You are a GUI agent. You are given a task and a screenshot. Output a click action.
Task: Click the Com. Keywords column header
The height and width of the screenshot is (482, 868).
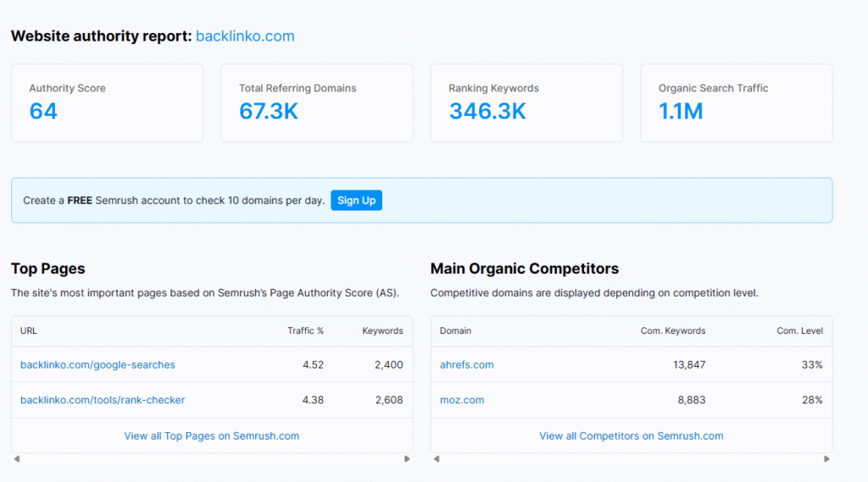tap(672, 331)
